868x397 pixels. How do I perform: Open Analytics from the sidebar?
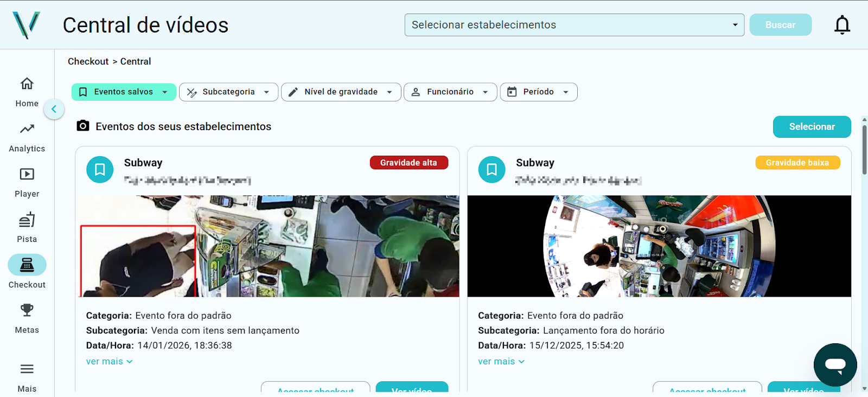pyautogui.click(x=27, y=129)
